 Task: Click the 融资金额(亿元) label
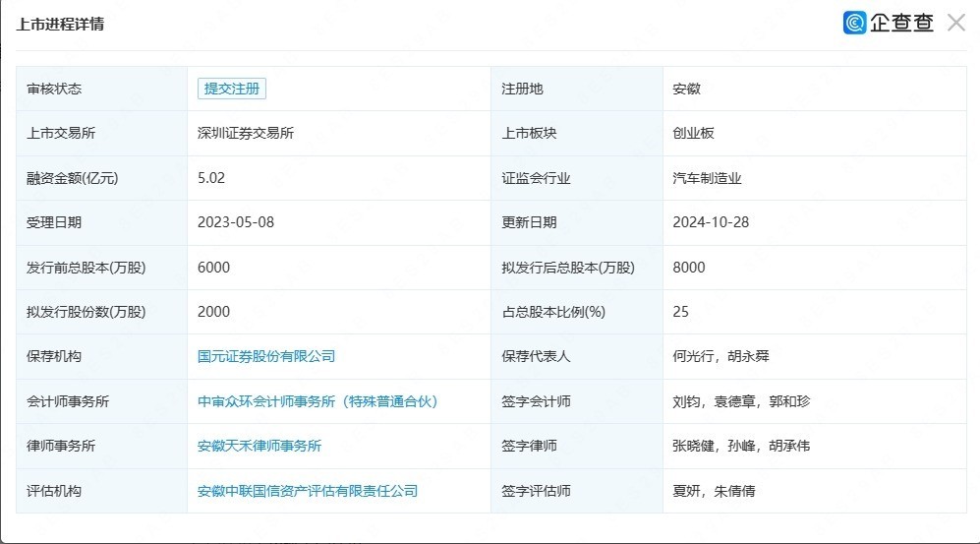72,178
